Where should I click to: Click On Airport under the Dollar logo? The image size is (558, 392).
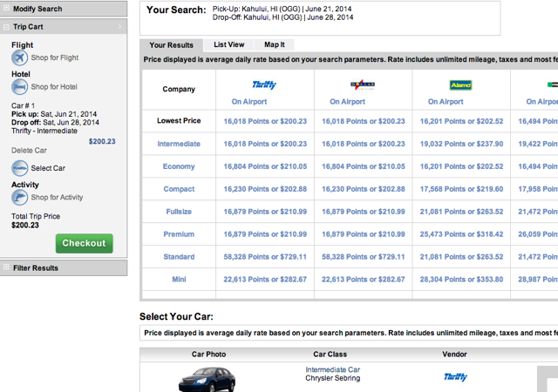click(347, 102)
